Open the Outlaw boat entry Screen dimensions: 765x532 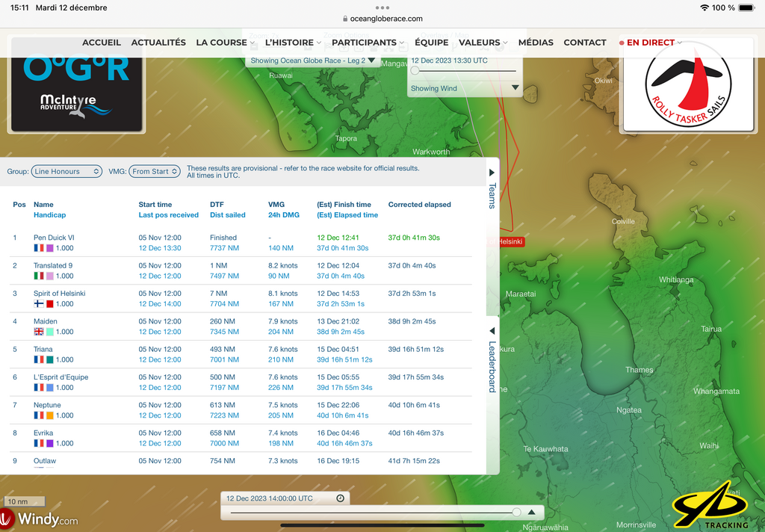coord(45,461)
